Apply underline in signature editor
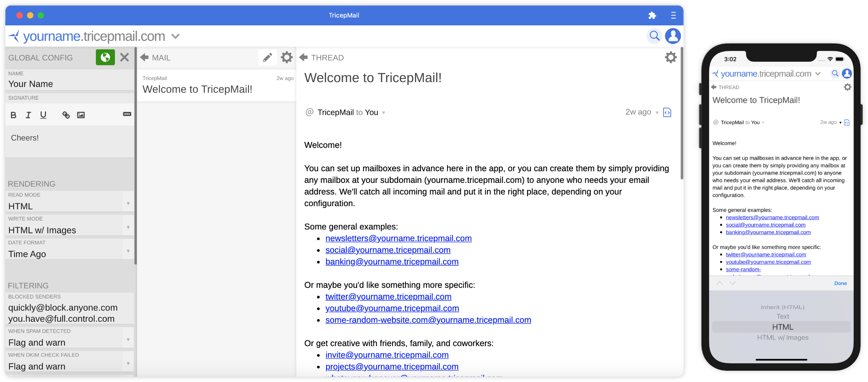 (x=43, y=115)
